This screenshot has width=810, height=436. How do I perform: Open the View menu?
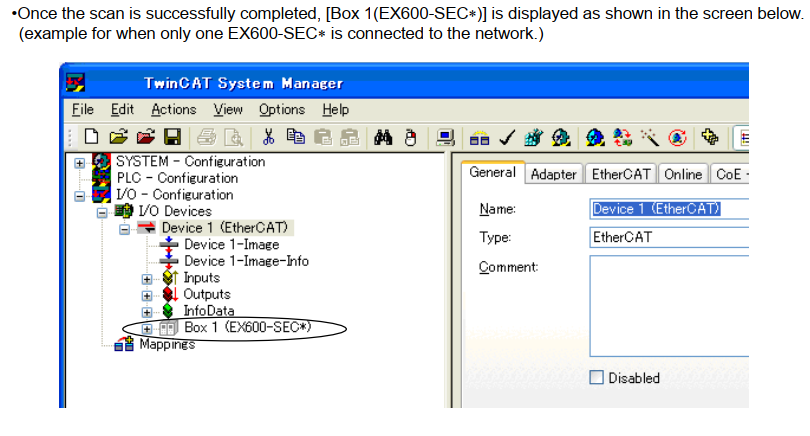click(x=228, y=110)
